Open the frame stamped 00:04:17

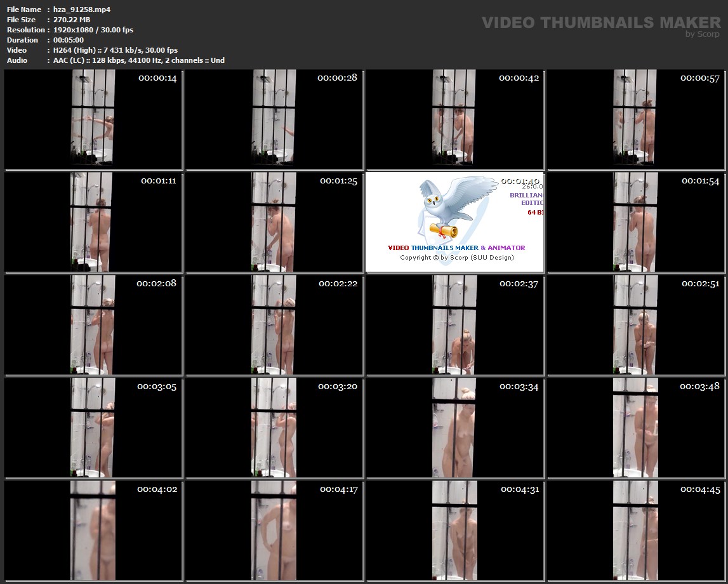[274, 531]
